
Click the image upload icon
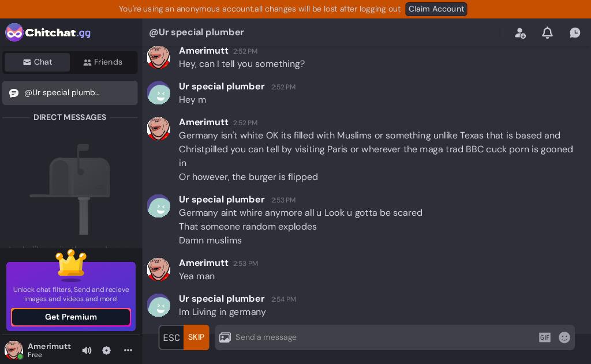point(225,337)
